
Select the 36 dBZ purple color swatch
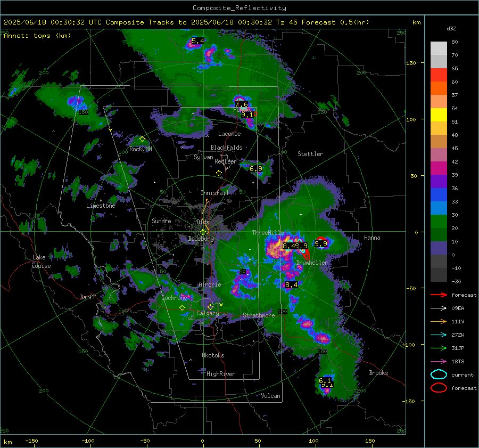pos(439,181)
